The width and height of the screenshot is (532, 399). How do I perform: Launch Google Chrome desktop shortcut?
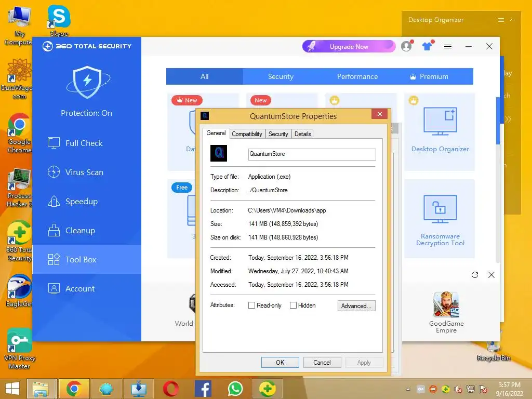[19, 133]
